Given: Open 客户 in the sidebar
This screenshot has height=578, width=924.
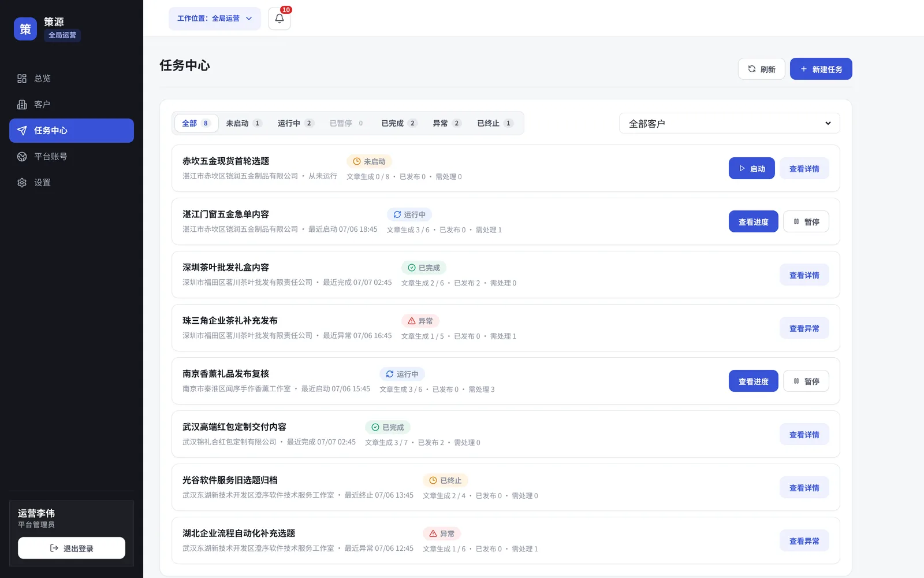Looking at the screenshot, I should (x=72, y=105).
